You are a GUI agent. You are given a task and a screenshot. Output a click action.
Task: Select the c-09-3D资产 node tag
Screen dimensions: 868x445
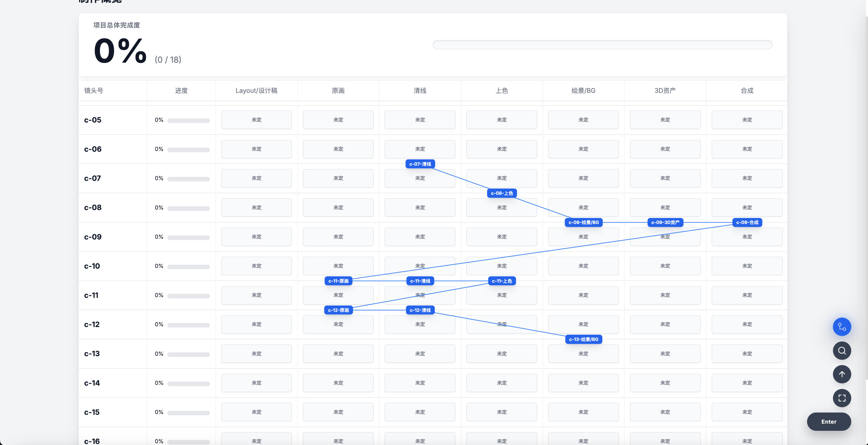click(x=665, y=222)
